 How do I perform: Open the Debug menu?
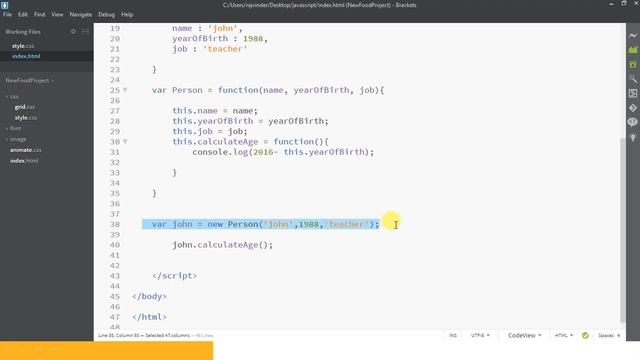(x=106, y=14)
